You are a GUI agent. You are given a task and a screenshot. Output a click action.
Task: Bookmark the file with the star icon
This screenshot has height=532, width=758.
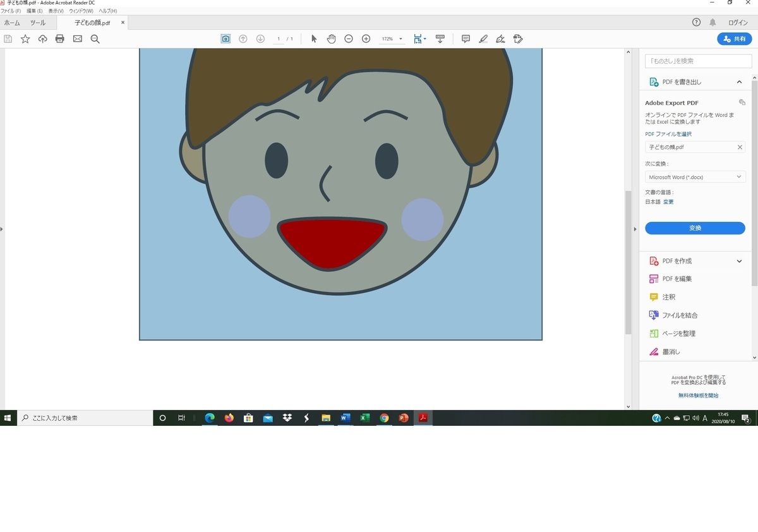pyautogui.click(x=25, y=39)
